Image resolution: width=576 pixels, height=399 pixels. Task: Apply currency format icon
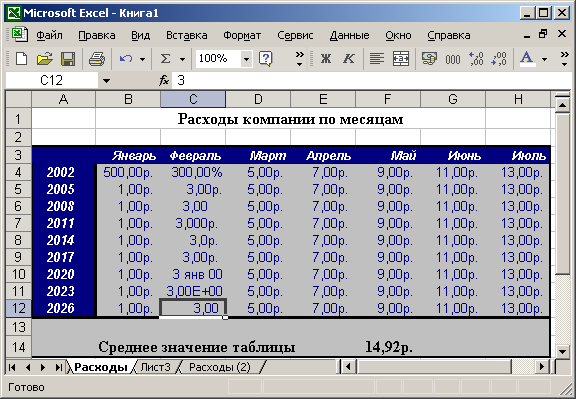[x=429, y=59]
